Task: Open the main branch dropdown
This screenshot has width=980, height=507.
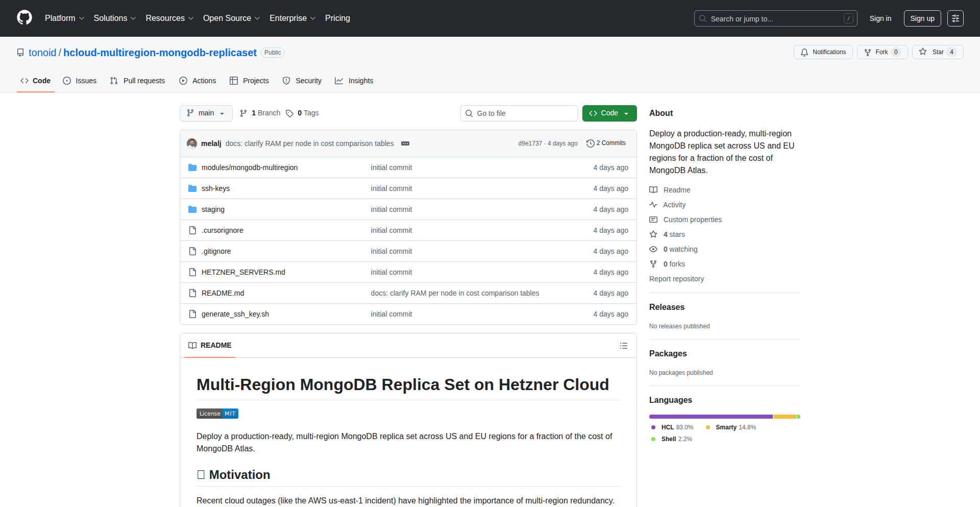Action: pos(206,113)
